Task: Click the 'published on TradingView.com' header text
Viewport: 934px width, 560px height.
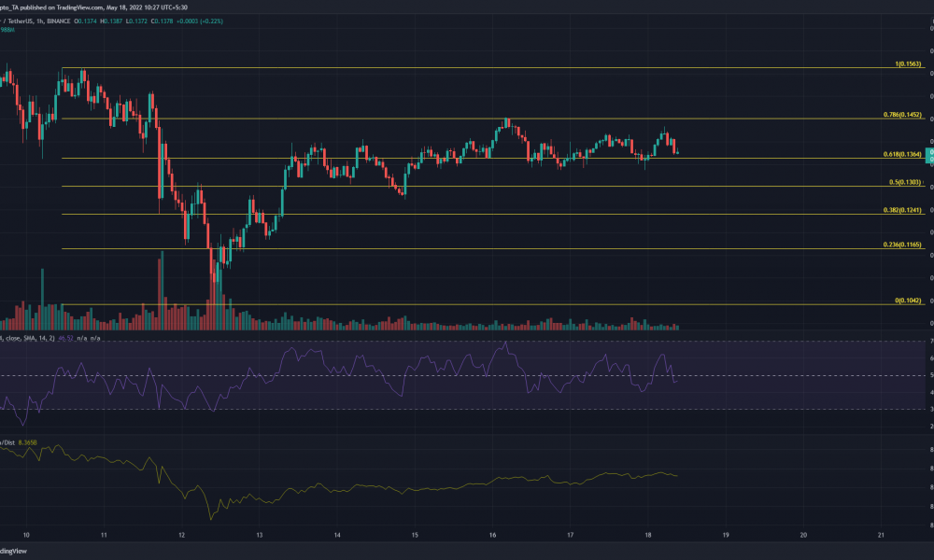Action: point(64,7)
